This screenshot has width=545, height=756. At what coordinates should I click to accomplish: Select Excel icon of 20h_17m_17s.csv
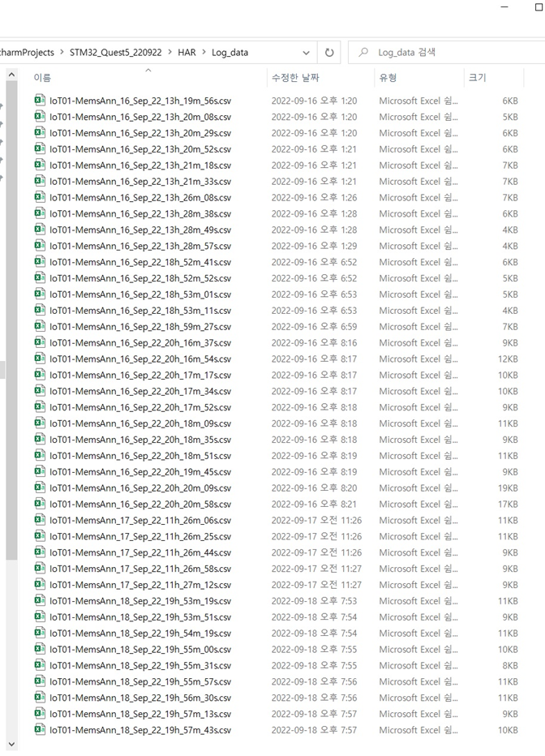coord(40,375)
